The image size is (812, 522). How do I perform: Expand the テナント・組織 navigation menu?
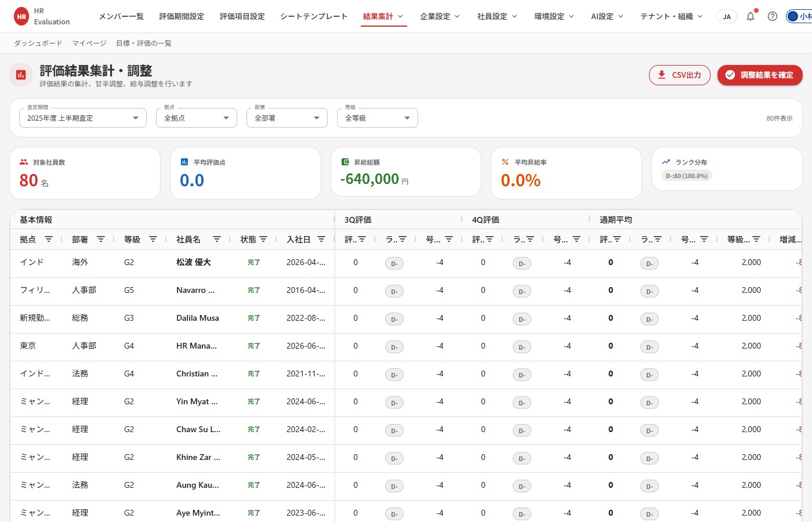point(672,16)
